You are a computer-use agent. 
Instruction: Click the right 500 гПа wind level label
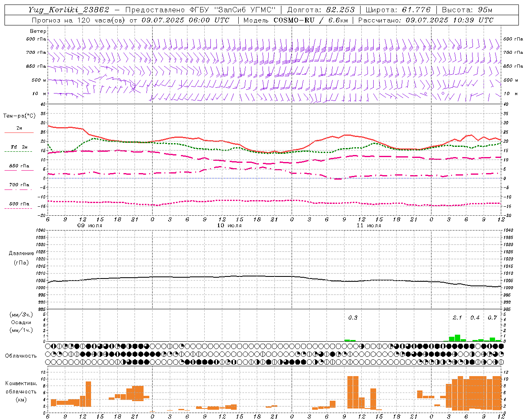513,39
